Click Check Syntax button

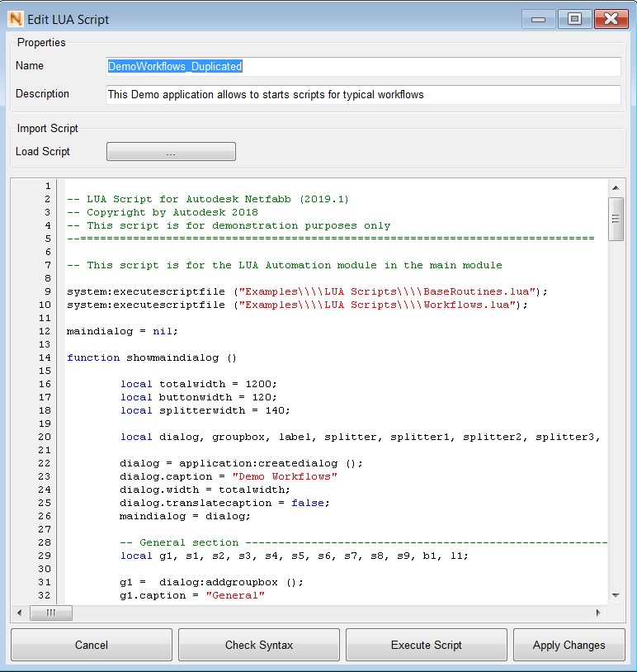pos(259,645)
